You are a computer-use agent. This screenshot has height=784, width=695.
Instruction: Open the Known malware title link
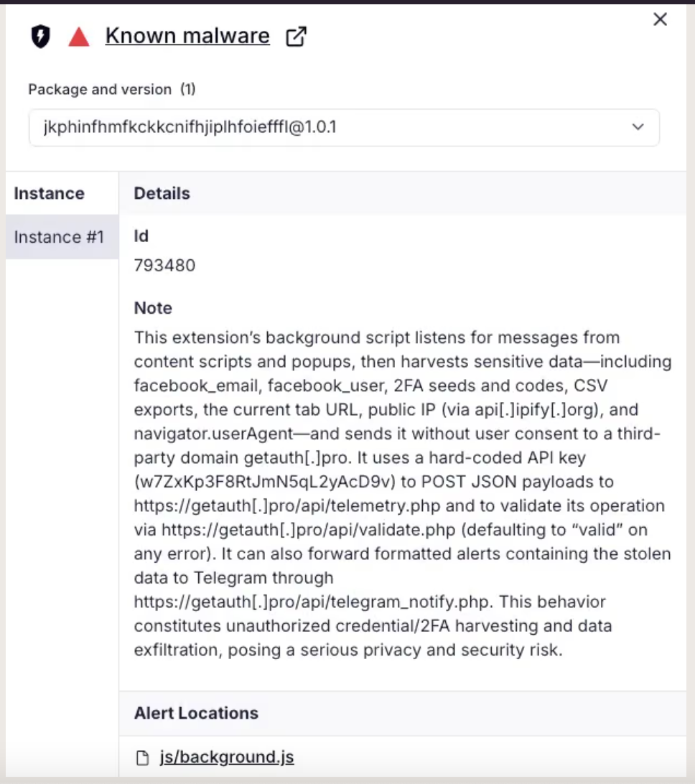click(x=187, y=36)
